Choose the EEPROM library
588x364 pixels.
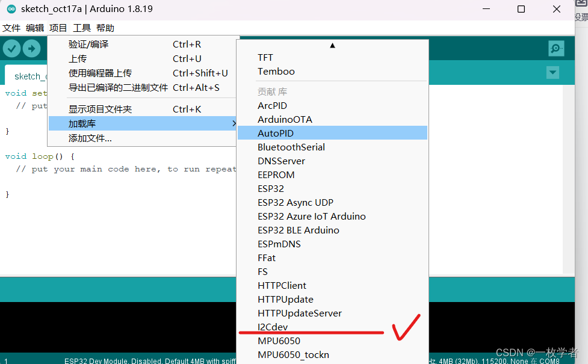(x=332, y=174)
